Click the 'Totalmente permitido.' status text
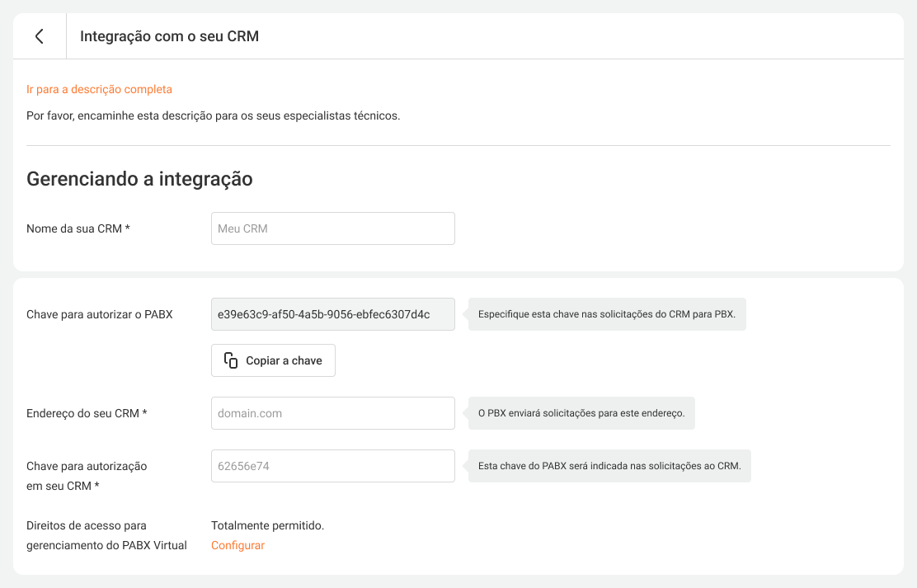The width and height of the screenshot is (917, 588). click(x=267, y=525)
